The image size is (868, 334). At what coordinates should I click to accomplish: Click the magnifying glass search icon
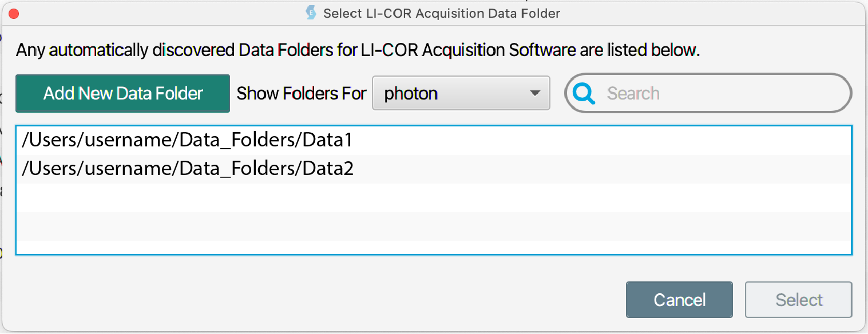click(x=584, y=93)
